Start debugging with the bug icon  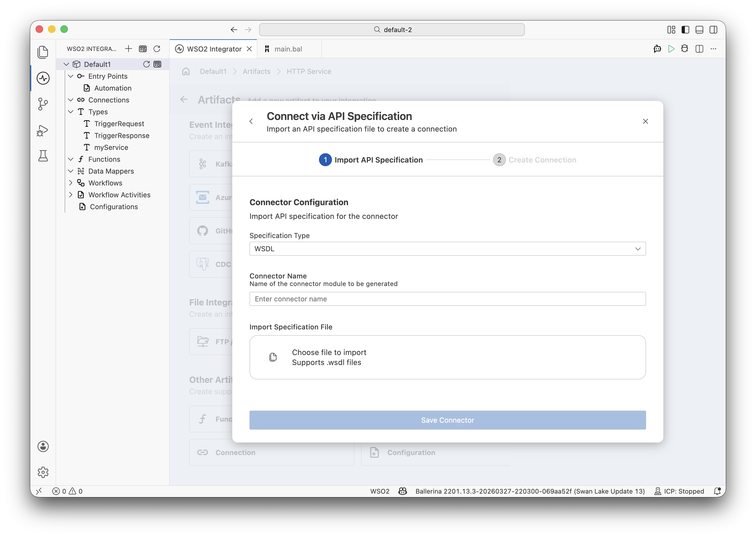(x=685, y=49)
